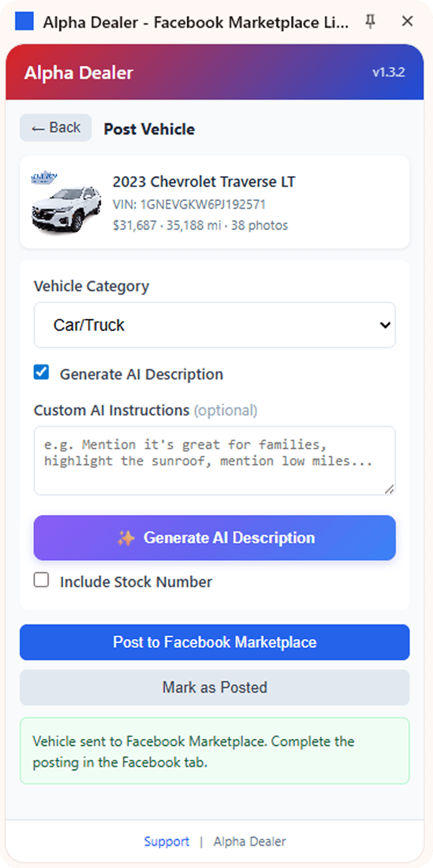Uncheck Generate AI Description checkbox
The height and width of the screenshot is (868, 433).
click(x=41, y=373)
